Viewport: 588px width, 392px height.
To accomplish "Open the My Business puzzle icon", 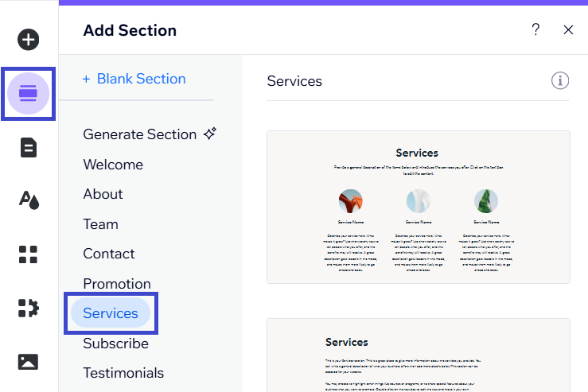I will click(29, 308).
